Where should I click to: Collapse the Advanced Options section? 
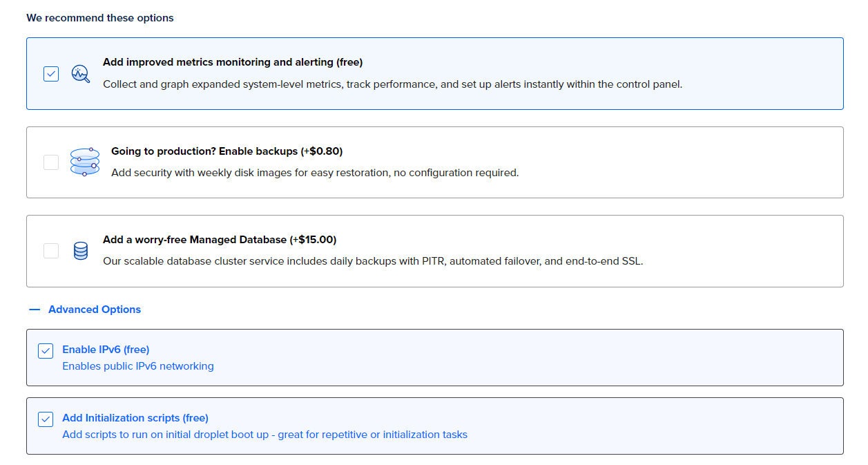(x=94, y=310)
